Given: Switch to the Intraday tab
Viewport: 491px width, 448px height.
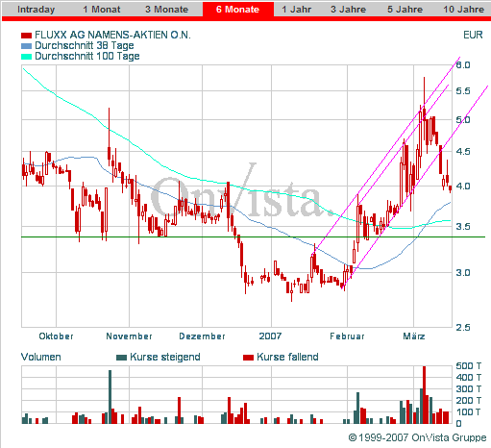Looking at the screenshot, I should click(36, 10).
